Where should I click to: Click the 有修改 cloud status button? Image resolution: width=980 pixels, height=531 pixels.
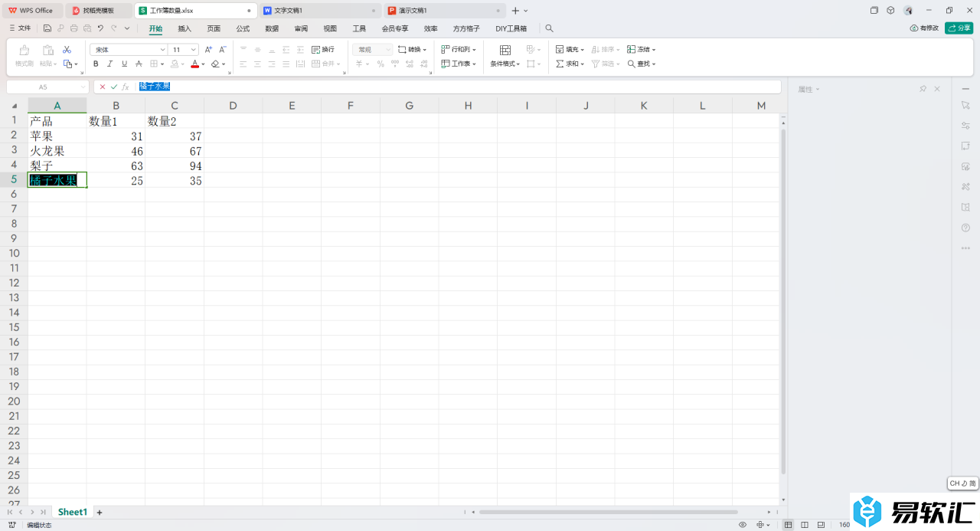pos(924,28)
